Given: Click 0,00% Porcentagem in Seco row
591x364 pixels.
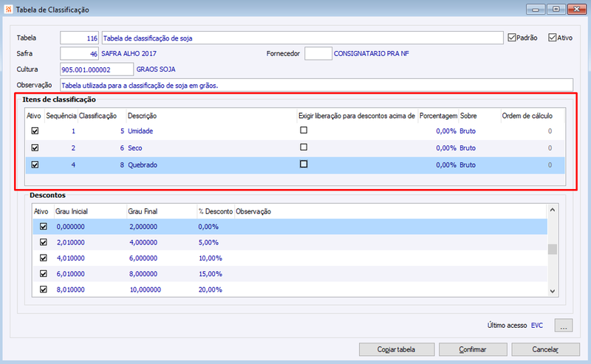Looking at the screenshot, I should [x=446, y=148].
